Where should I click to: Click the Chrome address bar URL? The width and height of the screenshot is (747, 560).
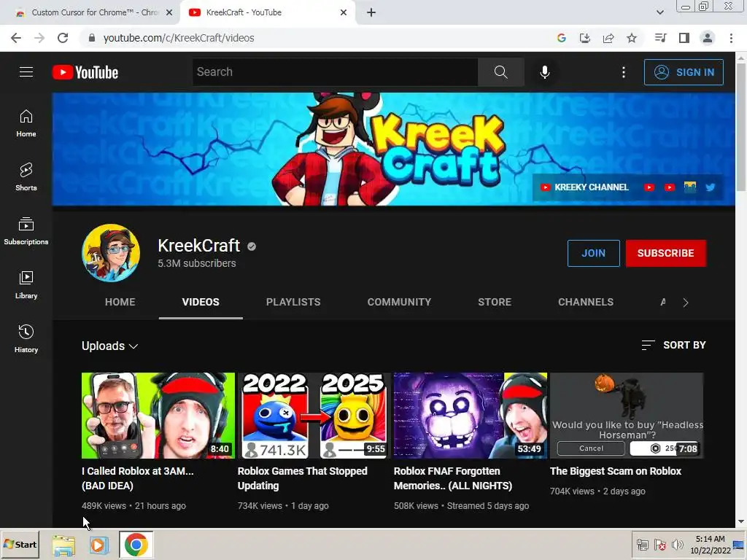(179, 38)
